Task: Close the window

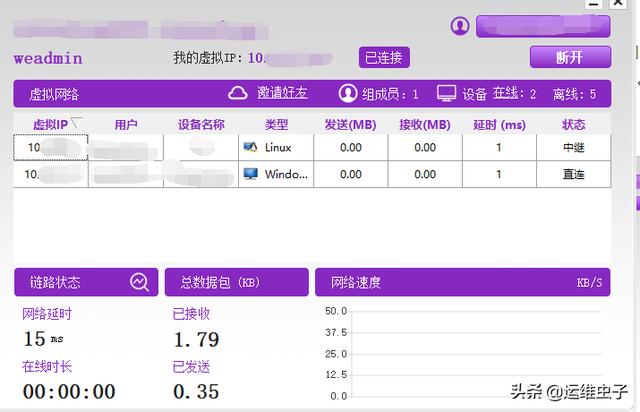Action: [618, 3]
